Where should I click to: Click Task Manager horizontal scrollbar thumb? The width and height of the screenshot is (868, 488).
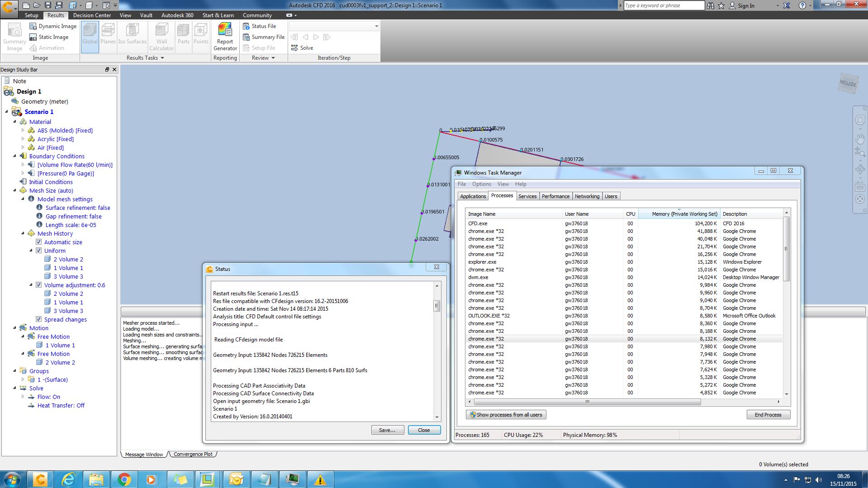(x=587, y=402)
